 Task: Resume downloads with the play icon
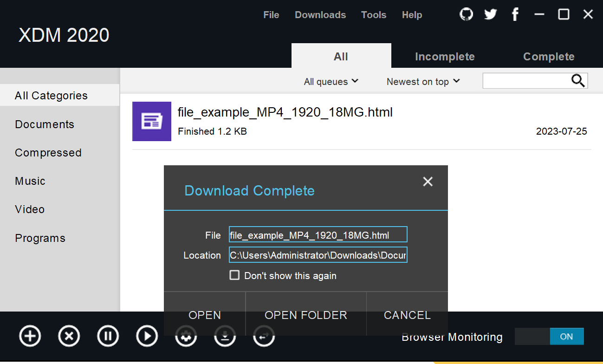tap(147, 336)
